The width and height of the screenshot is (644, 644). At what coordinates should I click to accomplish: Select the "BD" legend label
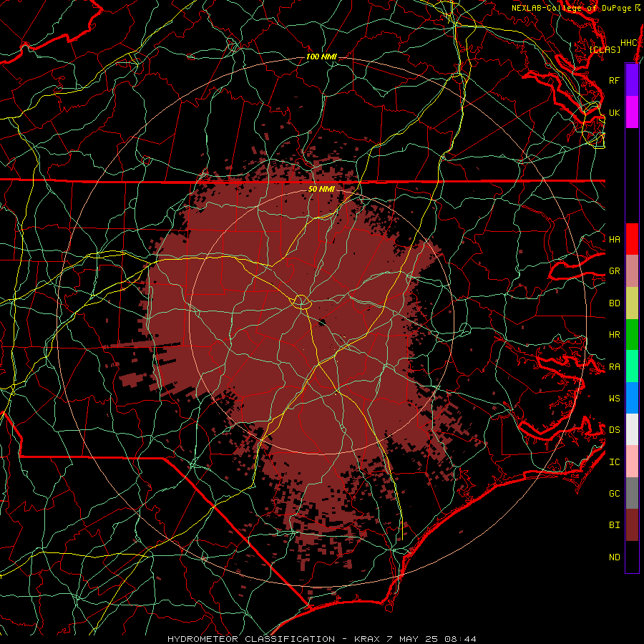point(615,303)
